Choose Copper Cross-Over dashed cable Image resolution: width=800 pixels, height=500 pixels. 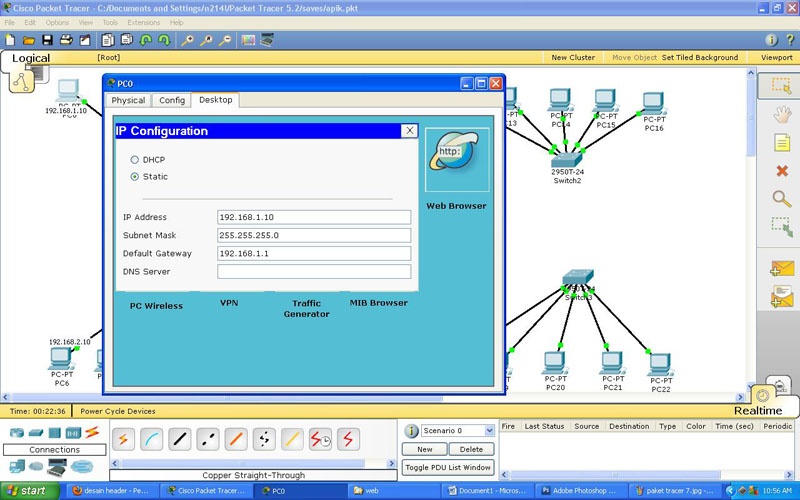coord(208,439)
